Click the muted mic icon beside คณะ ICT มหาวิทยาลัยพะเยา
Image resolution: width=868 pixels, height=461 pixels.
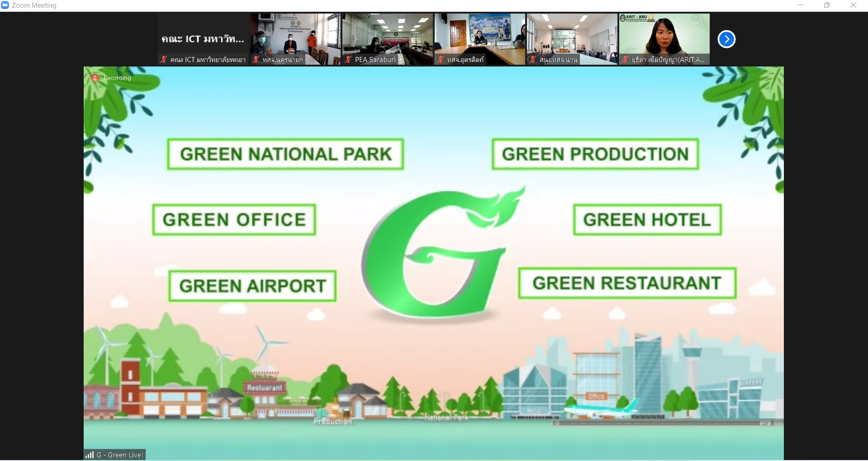click(164, 60)
